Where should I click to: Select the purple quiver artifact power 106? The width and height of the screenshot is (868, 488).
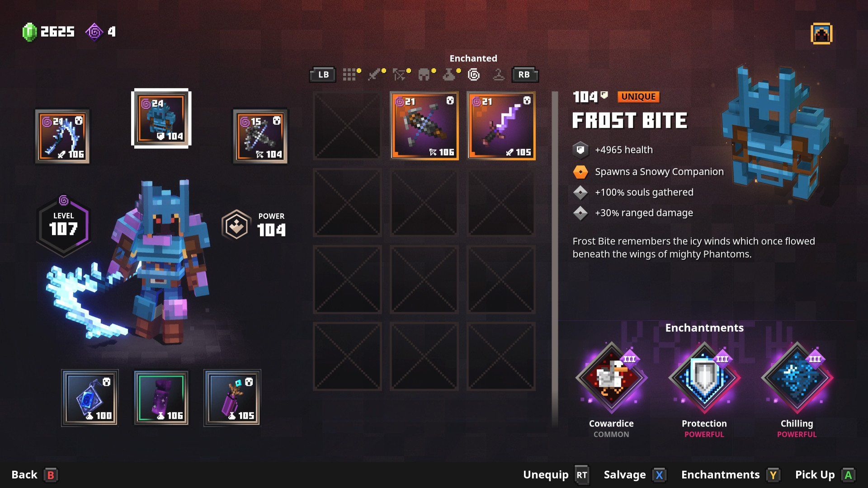(x=161, y=398)
